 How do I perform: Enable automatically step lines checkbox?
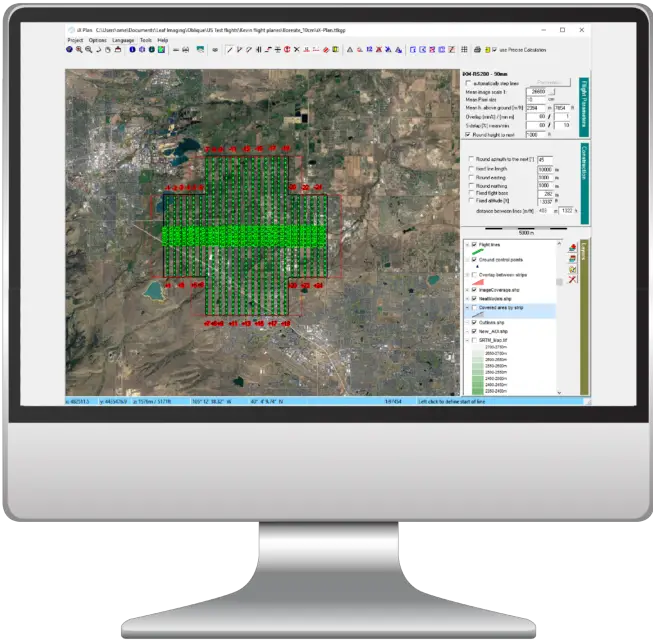pos(469,83)
